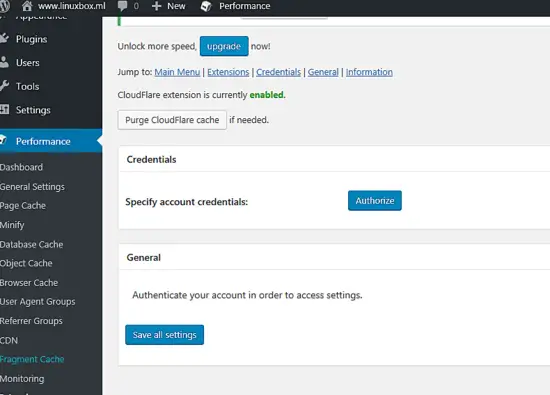Open the Settings menu
550x395 pixels.
(33, 110)
